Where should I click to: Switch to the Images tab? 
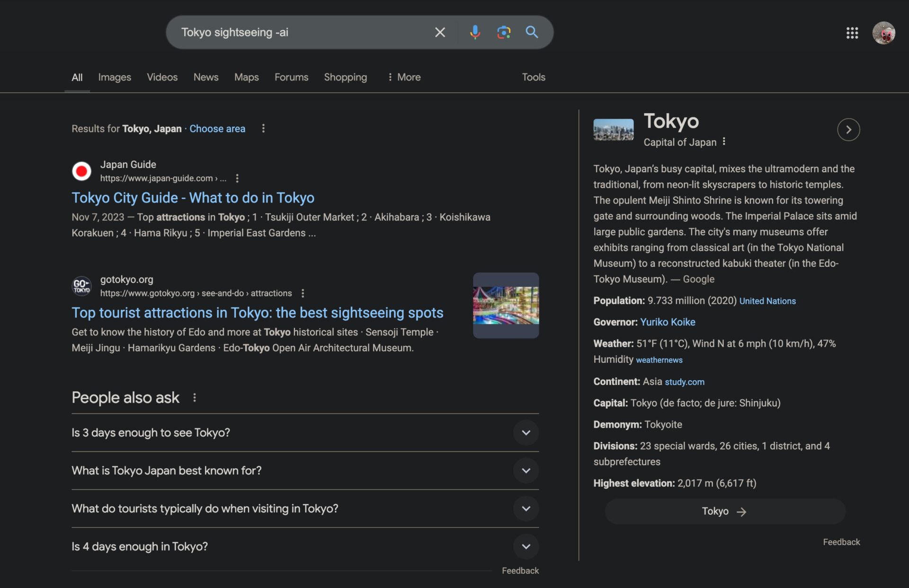tap(115, 77)
